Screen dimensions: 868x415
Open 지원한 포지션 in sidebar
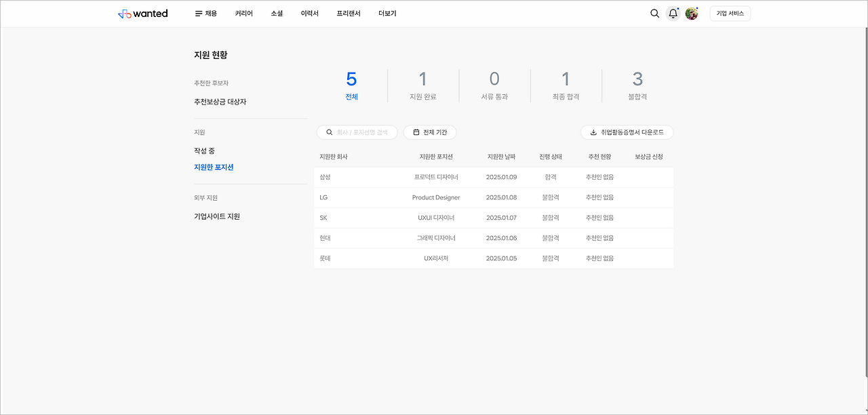click(214, 167)
